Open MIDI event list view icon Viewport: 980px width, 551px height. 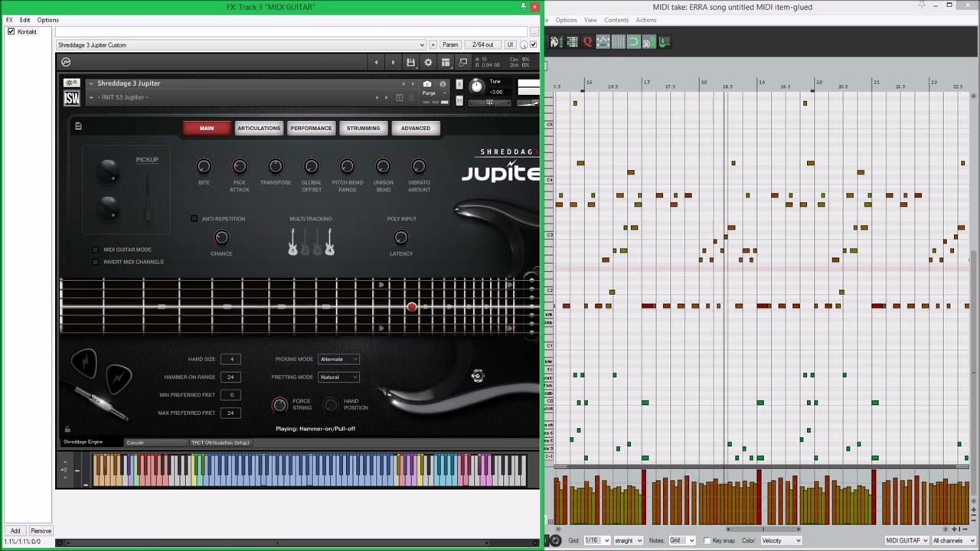[x=572, y=42]
